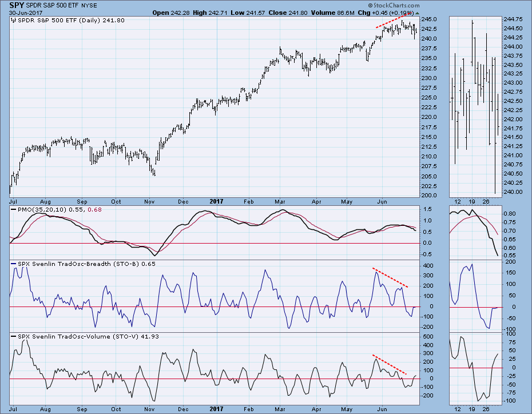Click the -0.5 label on PMO axis
The height and width of the screenshot is (414, 532).
427,254
